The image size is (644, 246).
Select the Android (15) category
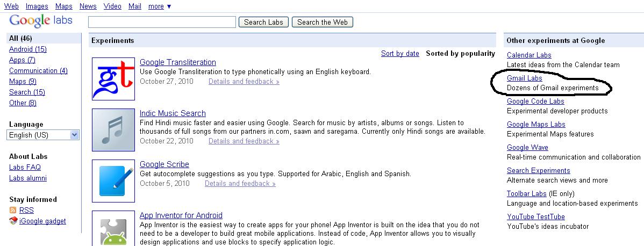pos(28,49)
